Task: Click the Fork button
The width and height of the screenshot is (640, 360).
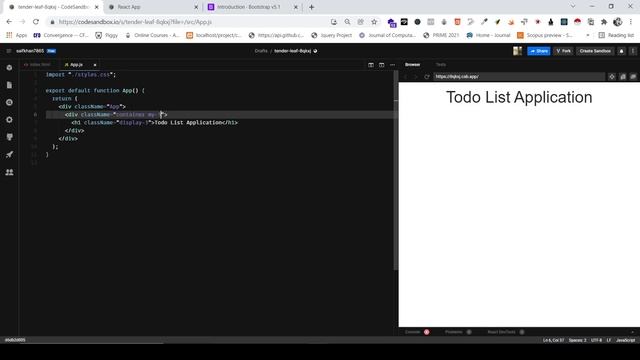Action: (x=563, y=51)
